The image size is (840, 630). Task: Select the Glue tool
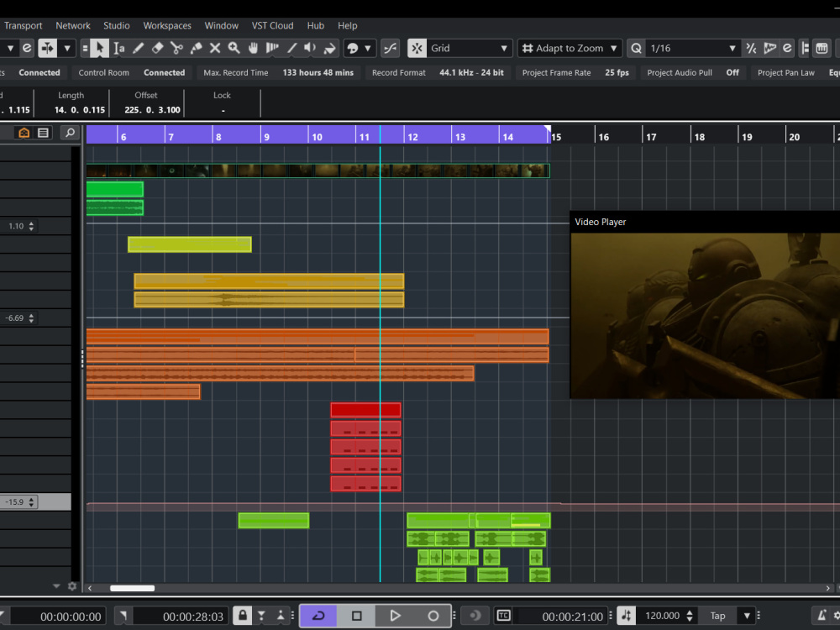[x=196, y=48]
